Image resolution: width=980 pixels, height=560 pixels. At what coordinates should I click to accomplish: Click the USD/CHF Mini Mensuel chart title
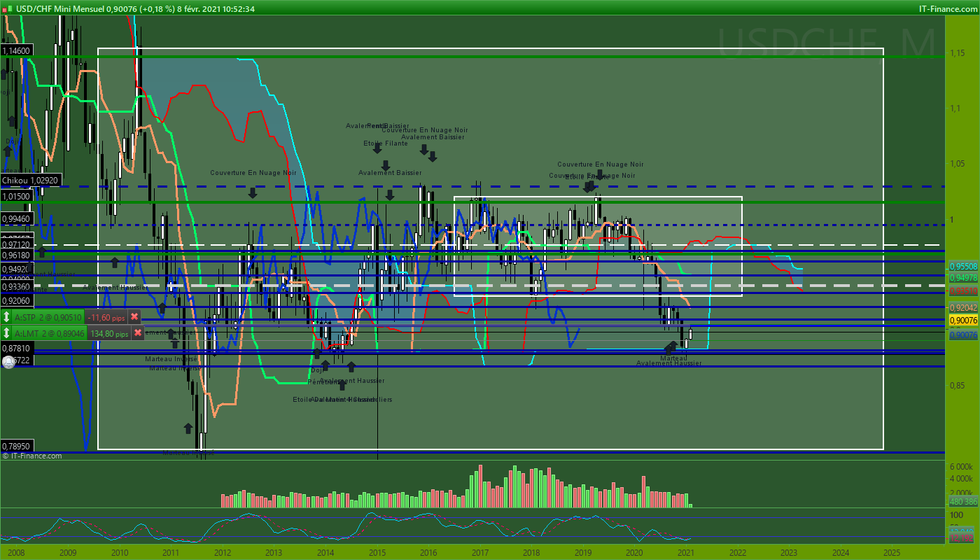pyautogui.click(x=53, y=8)
